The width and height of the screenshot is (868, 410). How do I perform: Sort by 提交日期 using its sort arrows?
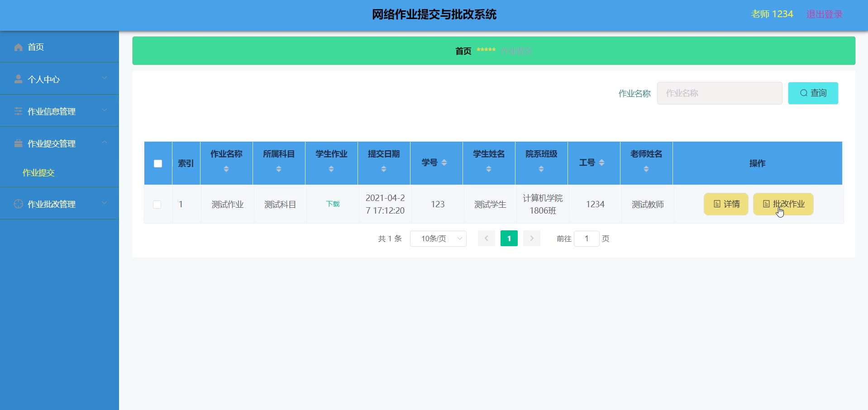[x=384, y=169]
